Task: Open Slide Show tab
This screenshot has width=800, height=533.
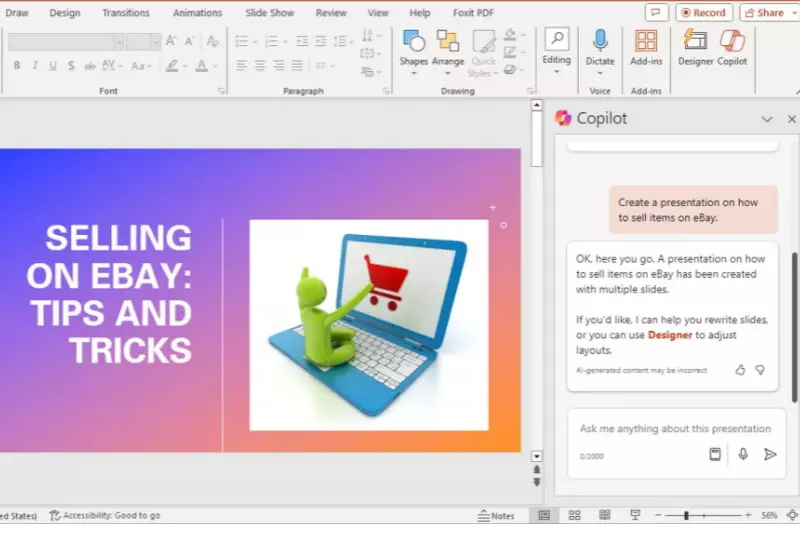Action: pyautogui.click(x=269, y=13)
